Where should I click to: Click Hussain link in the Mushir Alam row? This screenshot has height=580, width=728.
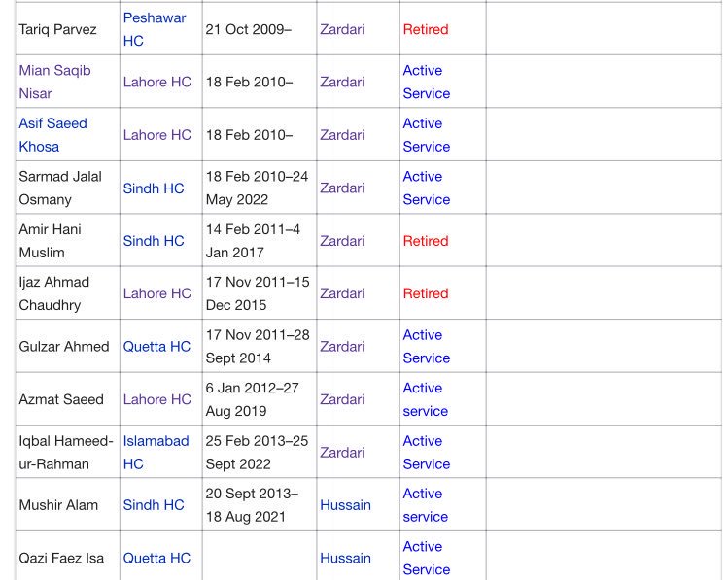click(x=345, y=505)
